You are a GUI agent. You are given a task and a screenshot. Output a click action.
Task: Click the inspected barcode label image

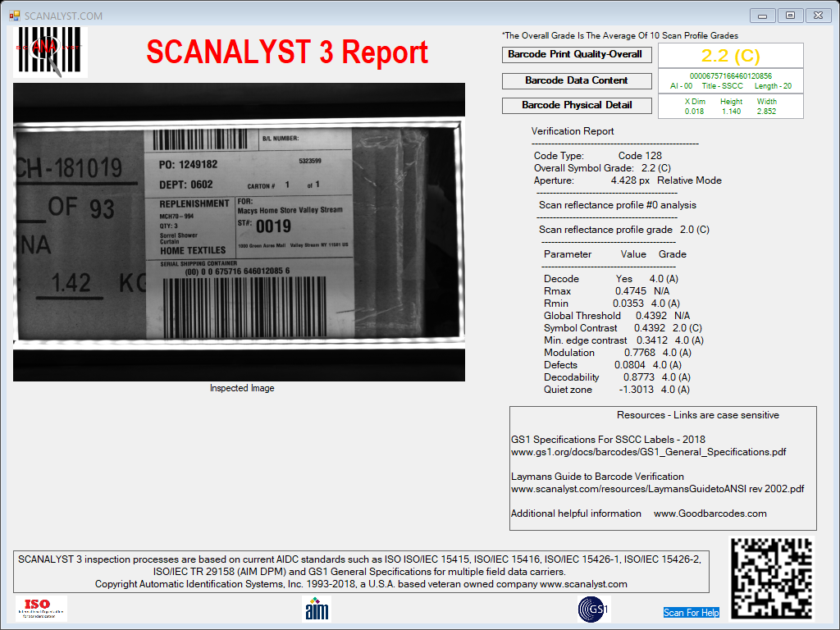239,232
